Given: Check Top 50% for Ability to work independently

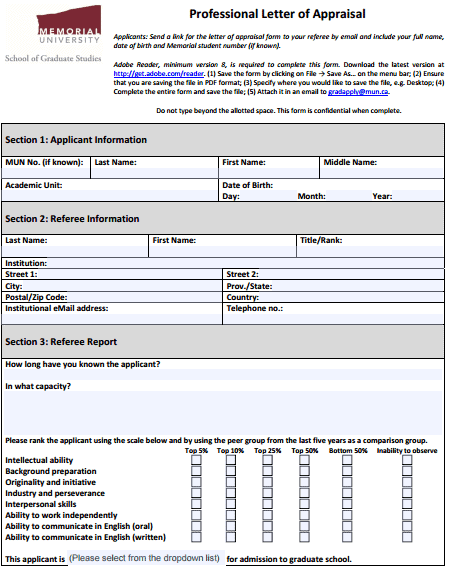Looking at the screenshot, I should (304, 515).
